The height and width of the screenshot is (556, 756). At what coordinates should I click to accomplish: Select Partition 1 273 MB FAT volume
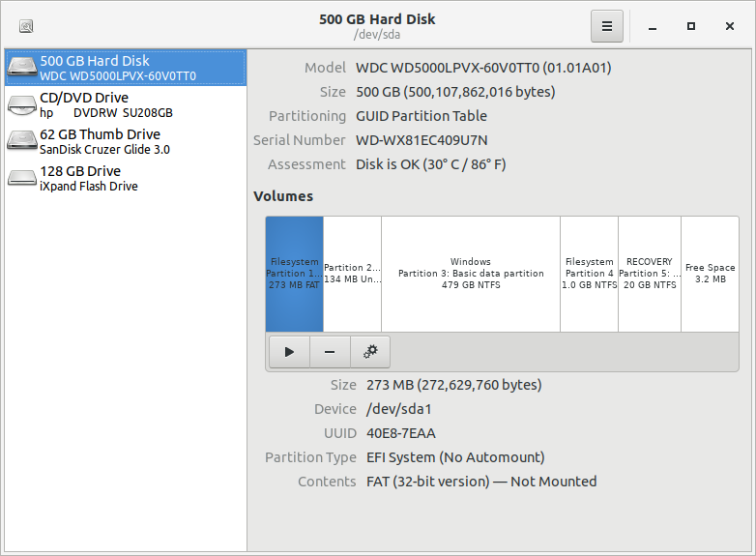[294, 274]
